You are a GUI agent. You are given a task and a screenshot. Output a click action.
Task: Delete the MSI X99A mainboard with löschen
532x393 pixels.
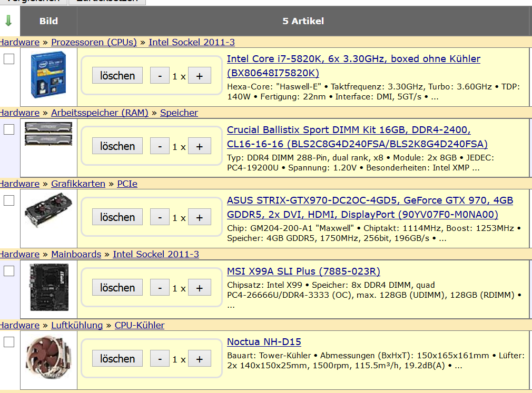(117, 288)
